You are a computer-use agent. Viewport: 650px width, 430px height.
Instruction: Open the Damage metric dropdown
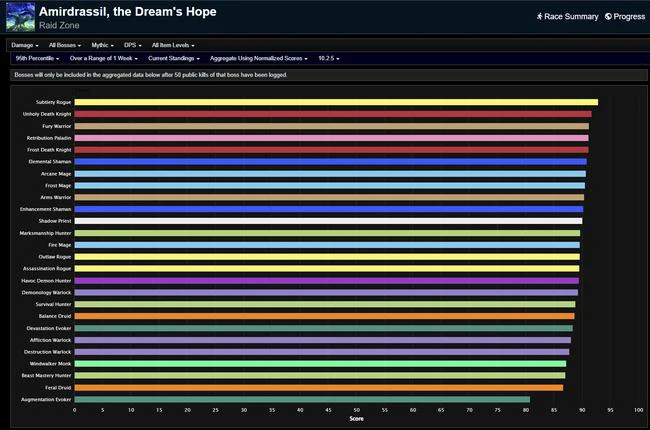(25, 45)
